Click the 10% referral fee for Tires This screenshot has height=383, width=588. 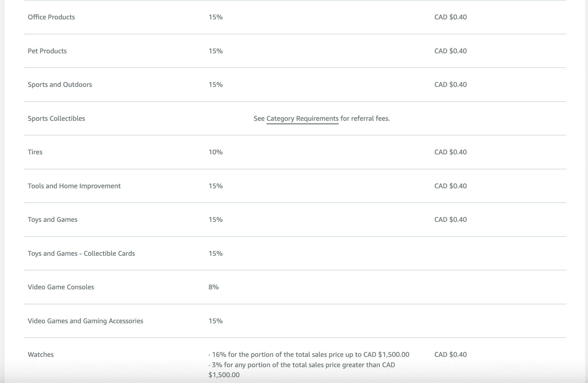(216, 152)
